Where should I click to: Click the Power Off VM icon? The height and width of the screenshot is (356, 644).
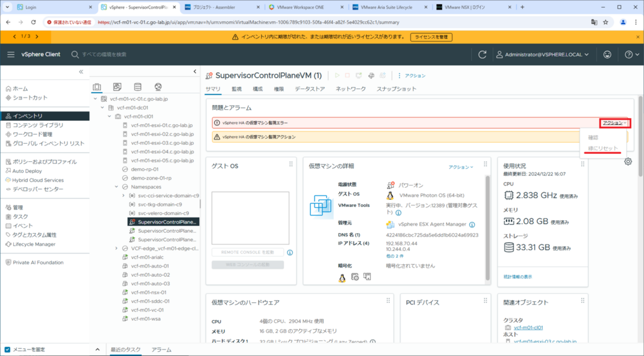(348, 76)
